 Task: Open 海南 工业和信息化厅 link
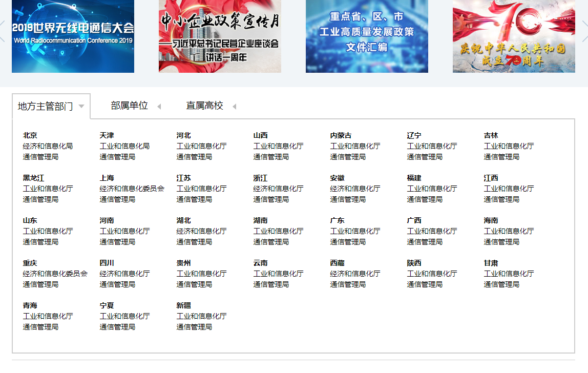[509, 231]
